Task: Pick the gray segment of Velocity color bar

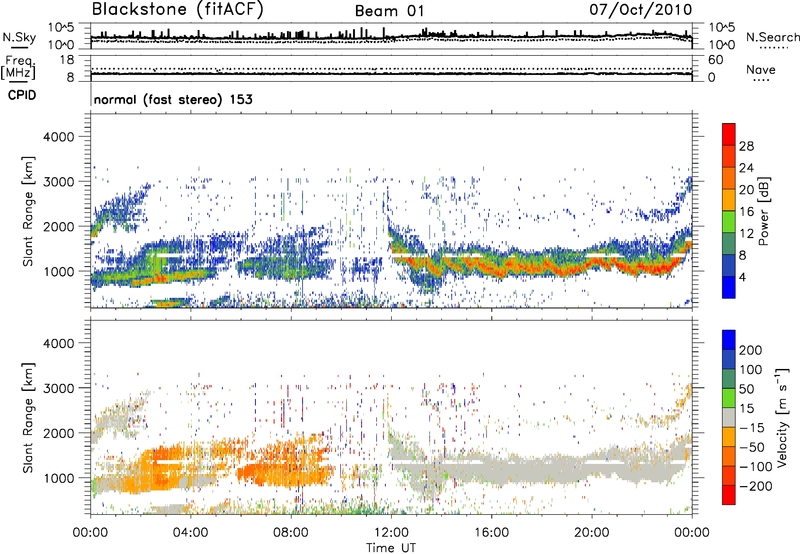Action: [x=729, y=417]
